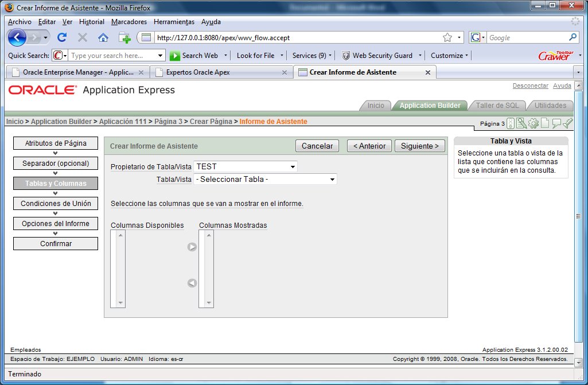Click the grey browser forward arrow
This screenshot has height=385, width=588.
coord(34,37)
